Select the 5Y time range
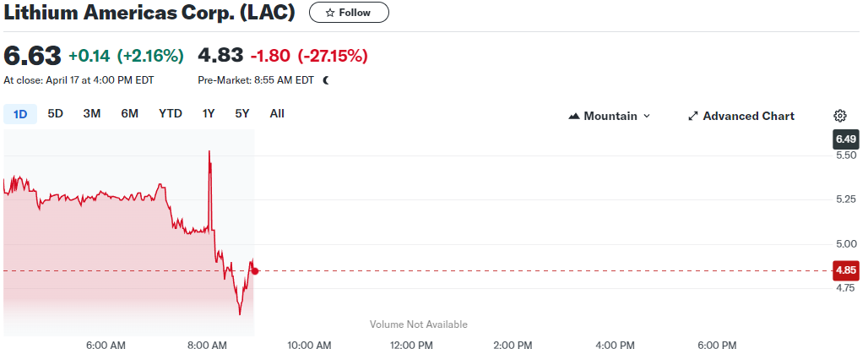This screenshot has height=349, width=868. [242, 113]
